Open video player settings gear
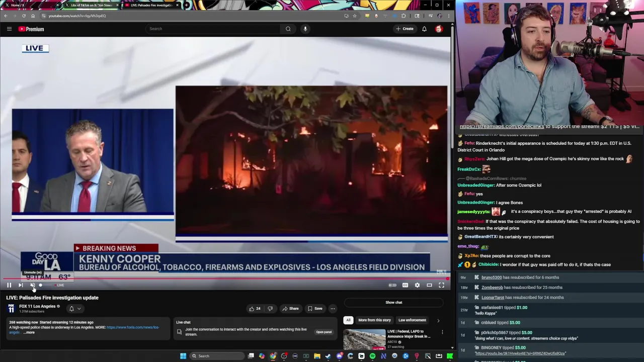Screen dimensions: 644x362 click(x=417, y=285)
